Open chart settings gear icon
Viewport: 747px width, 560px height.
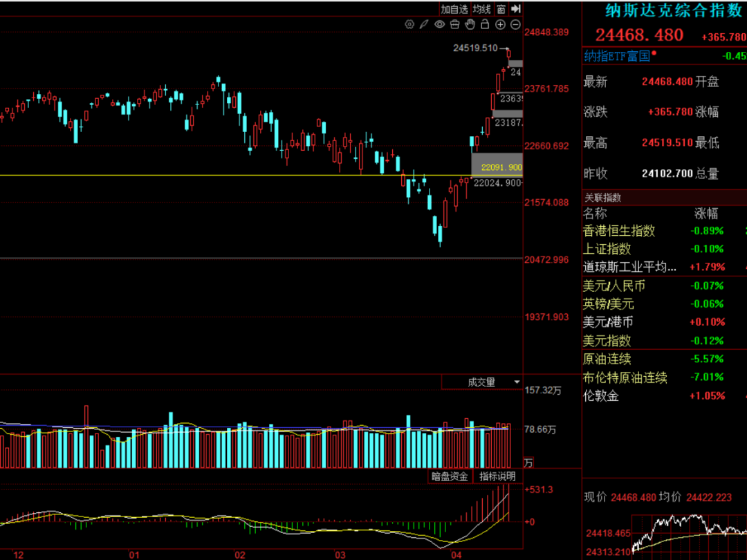pos(409,24)
